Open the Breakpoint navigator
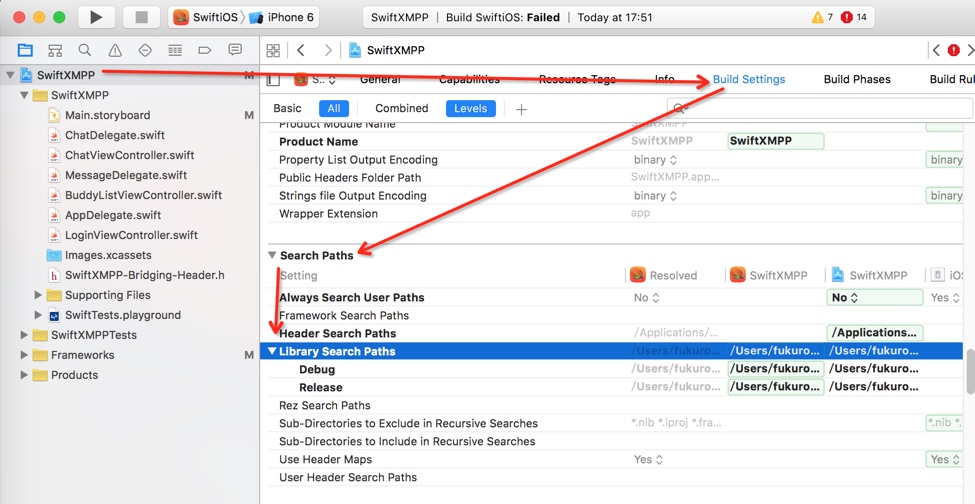This screenshot has width=975, height=504. (x=205, y=50)
